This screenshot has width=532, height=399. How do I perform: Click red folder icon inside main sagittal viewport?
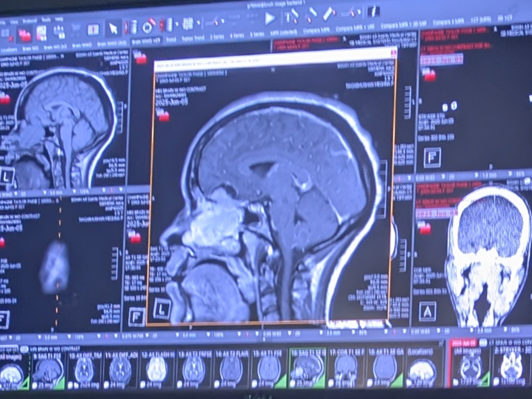(x=164, y=116)
